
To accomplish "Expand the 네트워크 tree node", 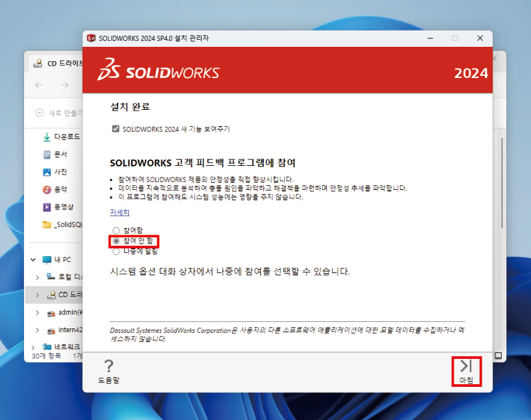I will pyautogui.click(x=33, y=347).
